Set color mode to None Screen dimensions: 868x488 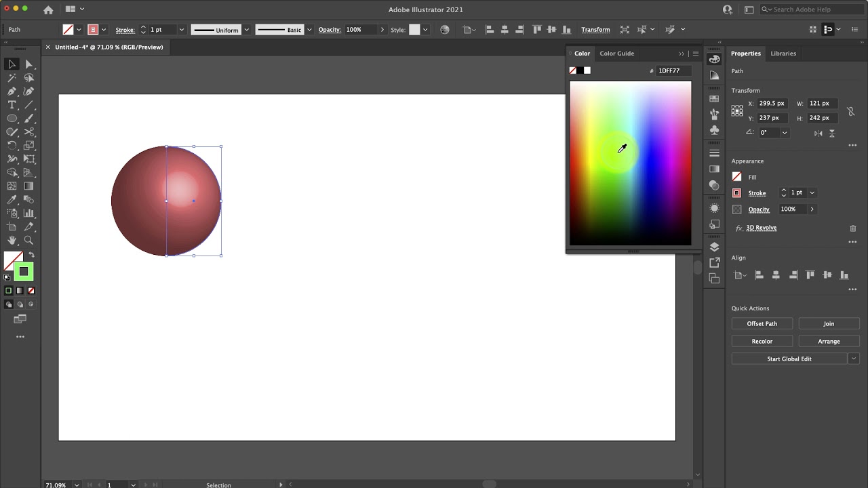click(x=31, y=291)
